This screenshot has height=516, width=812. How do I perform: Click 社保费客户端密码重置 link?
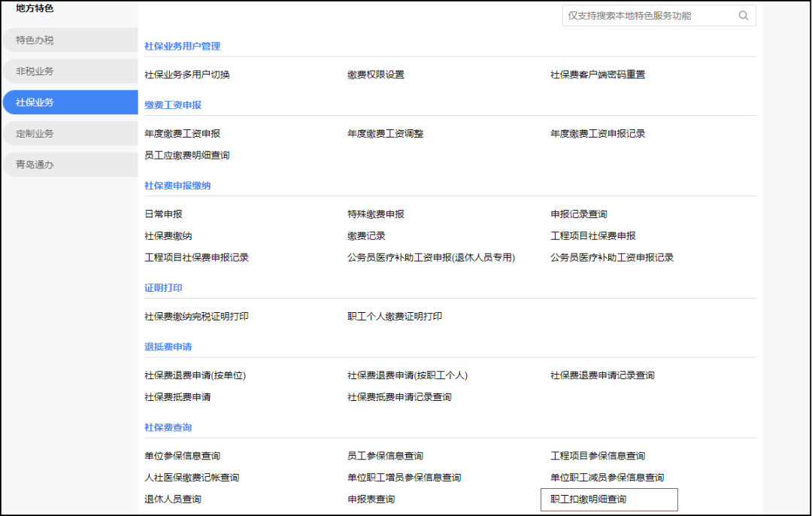point(598,74)
